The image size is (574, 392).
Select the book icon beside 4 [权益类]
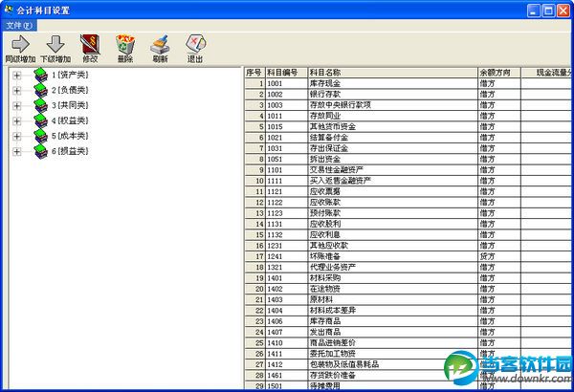pyautogui.click(x=40, y=120)
